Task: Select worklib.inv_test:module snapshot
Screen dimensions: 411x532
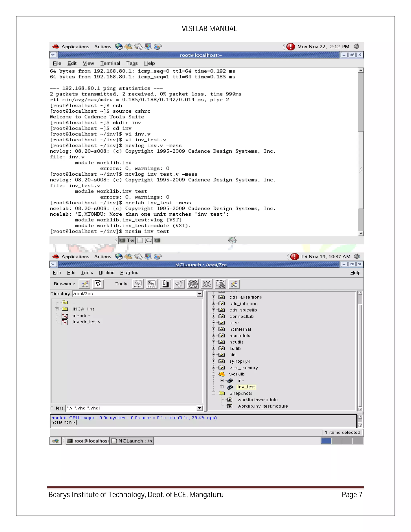Action: pyautogui.click(x=262, y=406)
